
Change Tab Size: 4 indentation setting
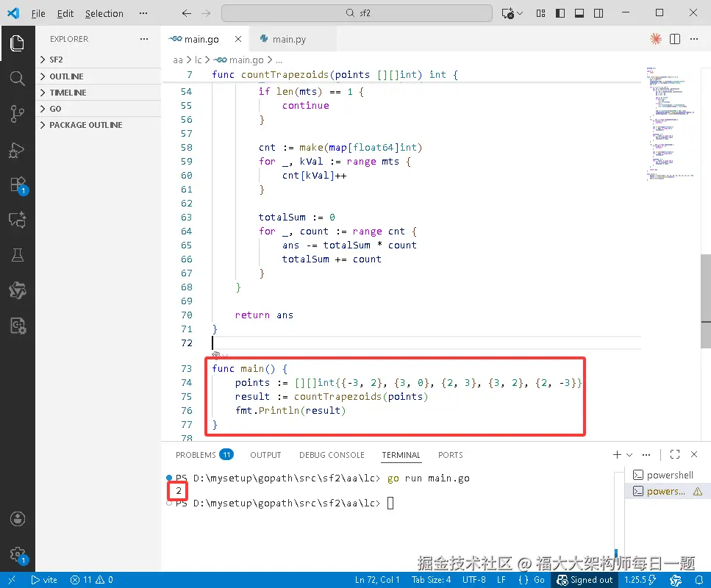click(x=431, y=580)
